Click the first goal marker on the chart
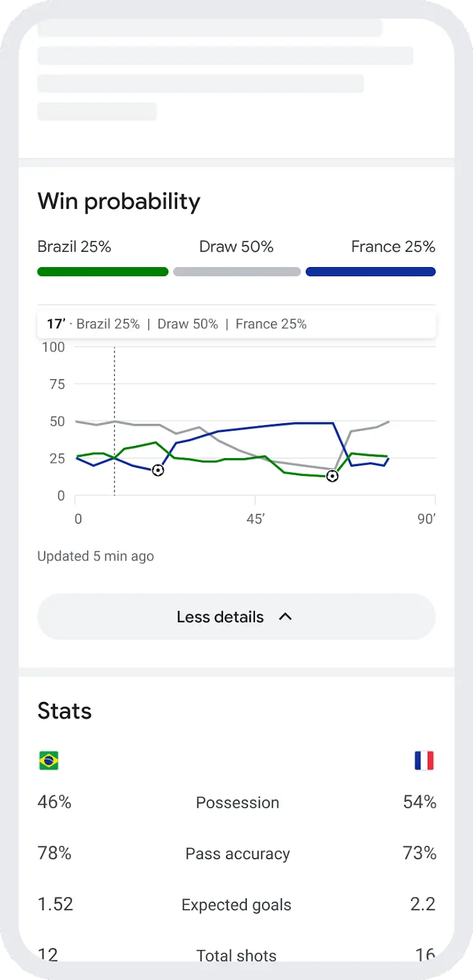The width and height of the screenshot is (473, 980). pos(158,470)
